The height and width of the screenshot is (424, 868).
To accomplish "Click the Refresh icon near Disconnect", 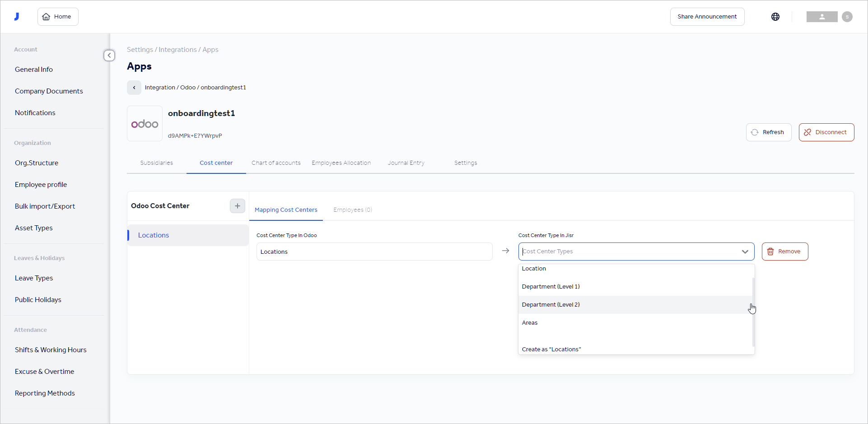I will pyautogui.click(x=755, y=132).
